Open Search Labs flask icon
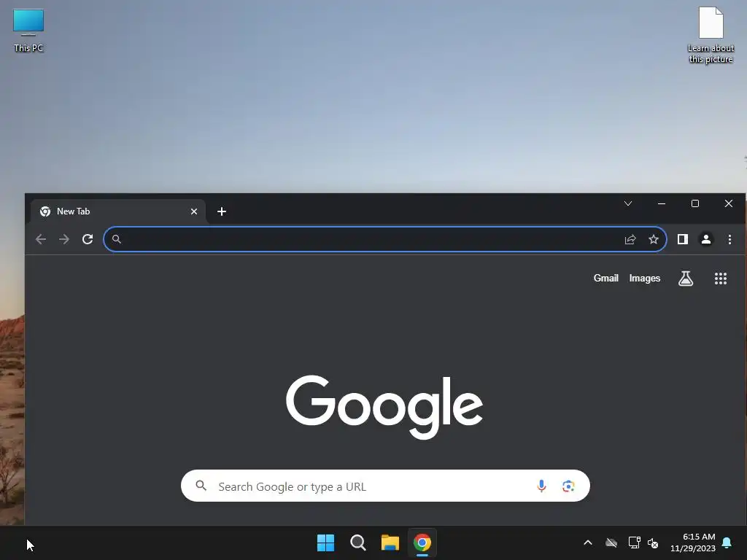 coord(686,278)
